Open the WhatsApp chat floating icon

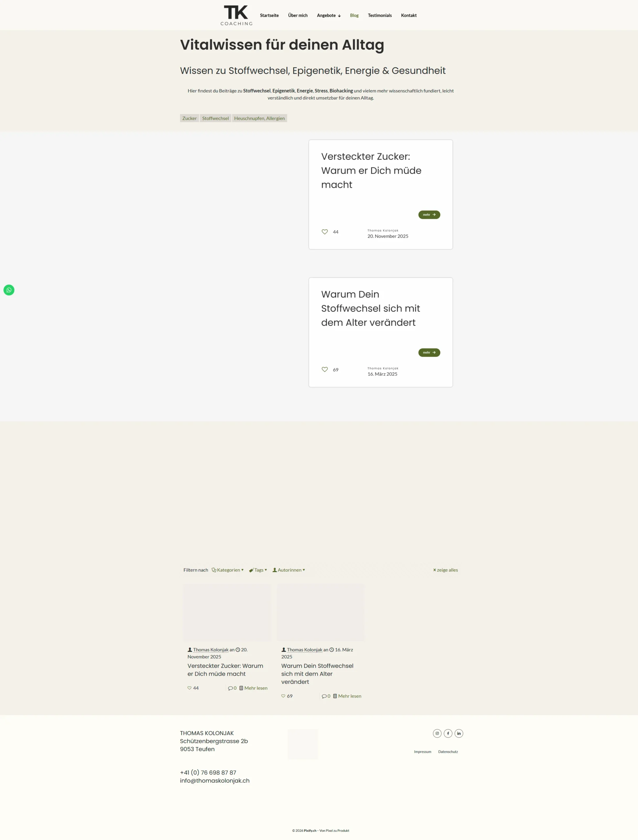[x=9, y=290]
